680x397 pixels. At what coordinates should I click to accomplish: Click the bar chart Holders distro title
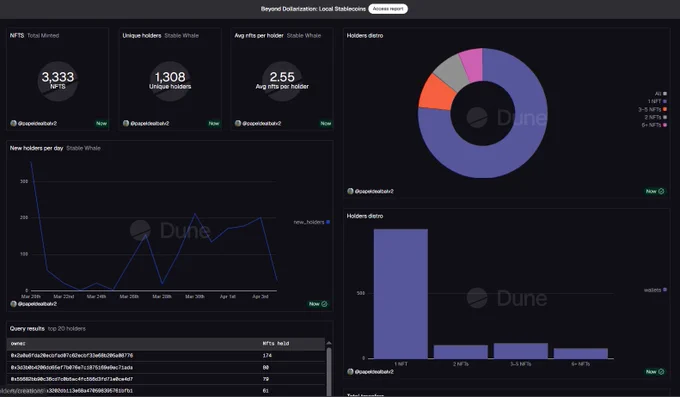click(365, 216)
